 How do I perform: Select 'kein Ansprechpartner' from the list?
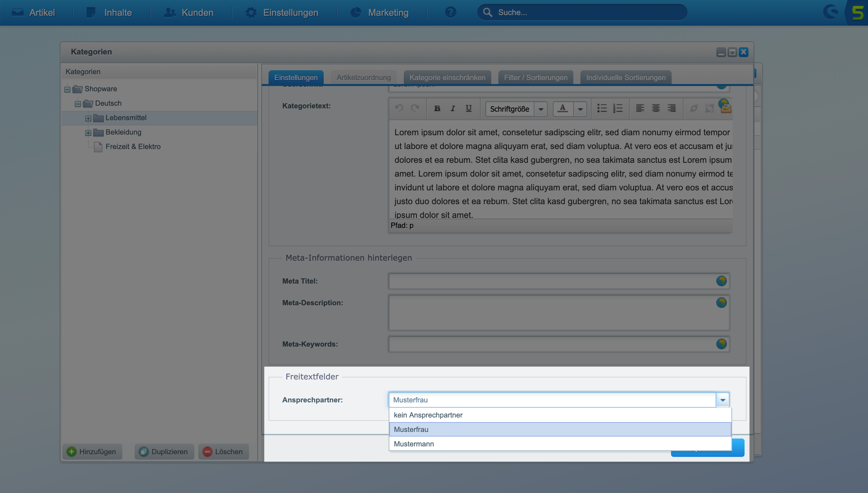click(x=560, y=415)
